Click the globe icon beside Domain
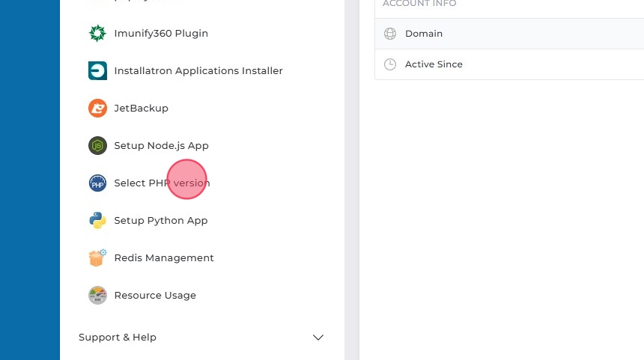Viewport: 644px width, 360px height. (389, 34)
